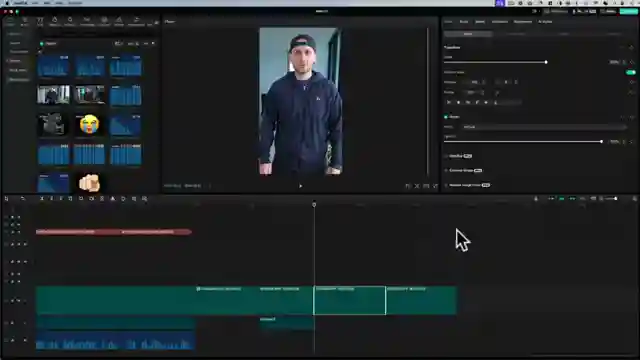Click the third alignment icon under Rotate
640x360 pixels.
tap(468, 102)
